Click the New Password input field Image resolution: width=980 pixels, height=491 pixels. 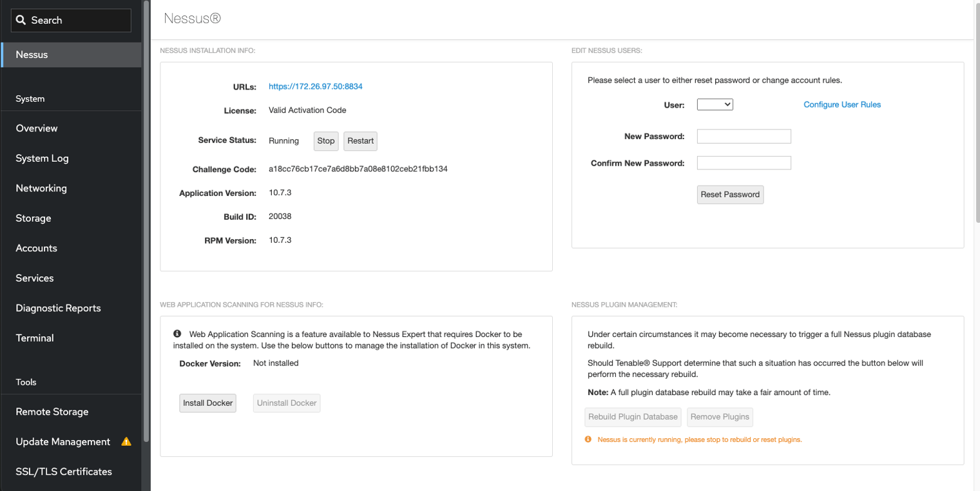(743, 136)
